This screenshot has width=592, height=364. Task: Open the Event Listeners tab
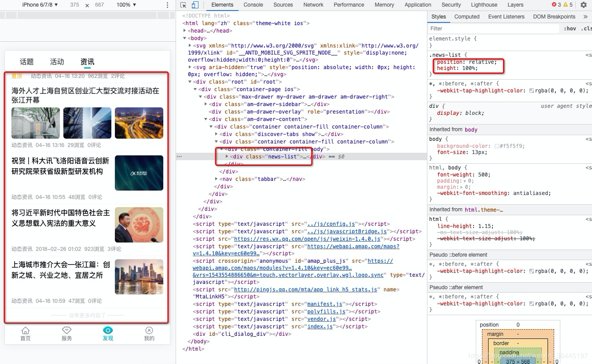[x=506, y=17]
